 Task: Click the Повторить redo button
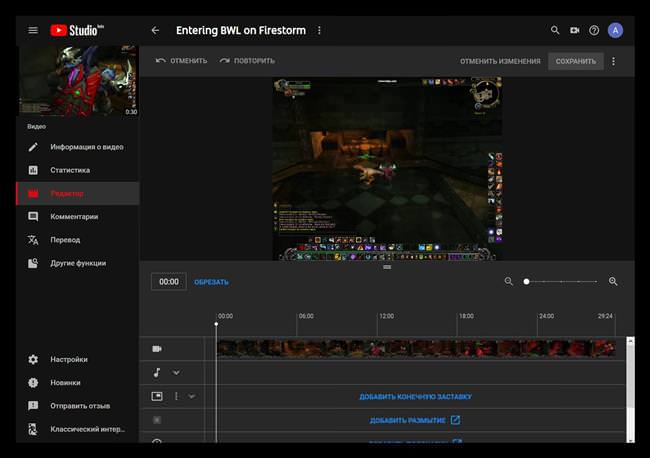click(x=247, y=61)
